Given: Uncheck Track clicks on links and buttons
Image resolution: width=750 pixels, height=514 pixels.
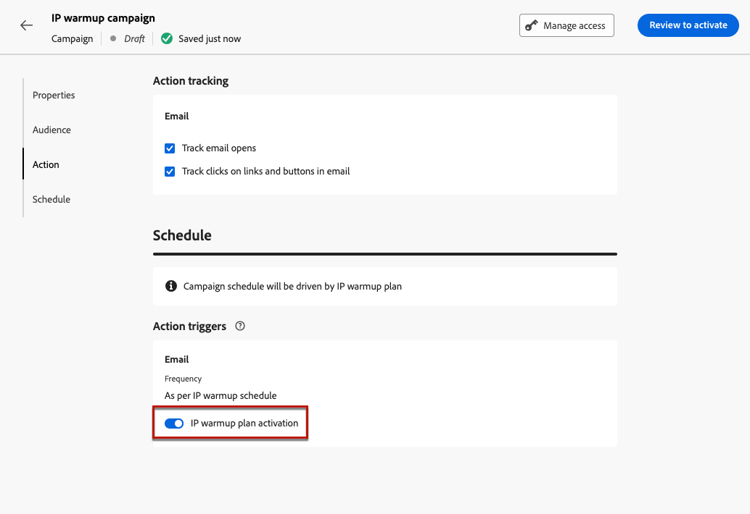Looking at the screenshot, I should click(170, 171).
